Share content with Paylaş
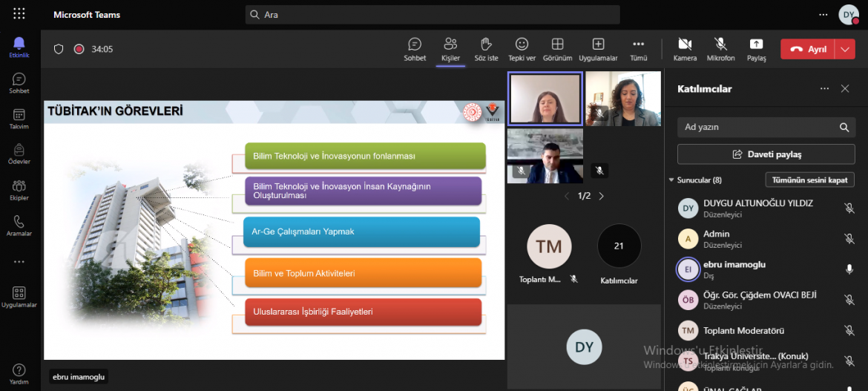Screen dimensions: 868x391 756,49
